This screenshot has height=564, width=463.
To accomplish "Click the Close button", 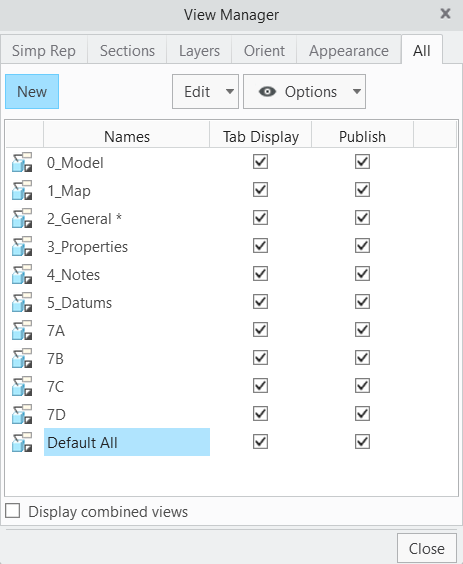I will [x=426, y=549].
